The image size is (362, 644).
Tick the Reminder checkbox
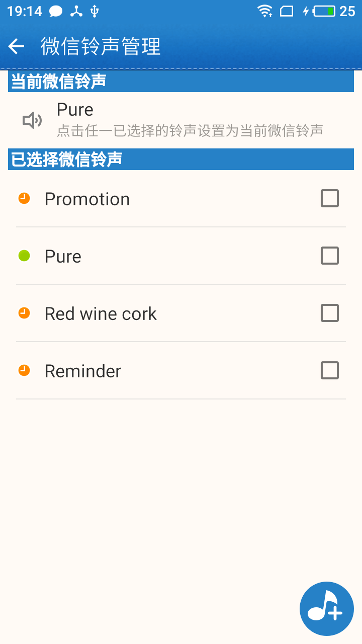[330, 370]
